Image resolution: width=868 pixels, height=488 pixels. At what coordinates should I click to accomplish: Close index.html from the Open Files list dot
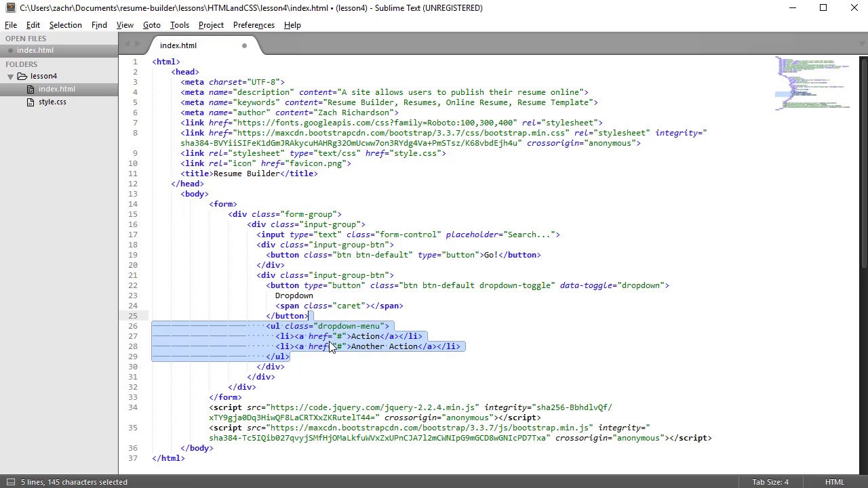click(x=10, y=51)
